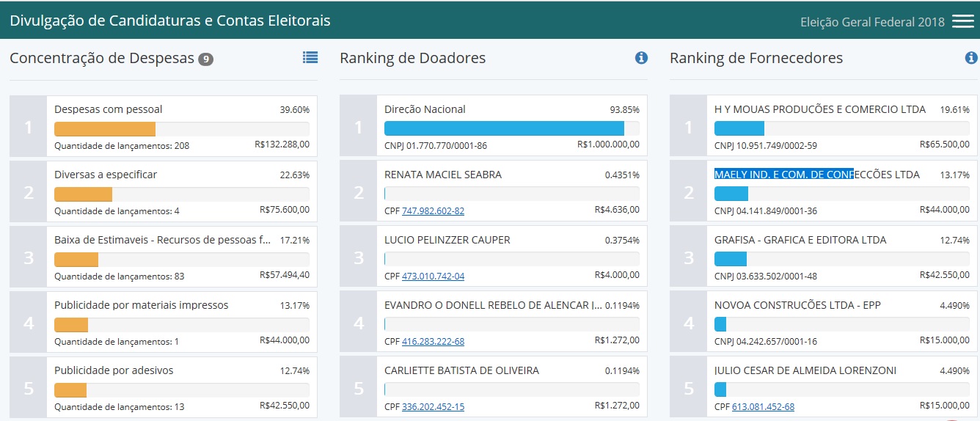Click donor amount R$4.636,00
Screen dimensions: 980x421
click(x=617, y=210)
